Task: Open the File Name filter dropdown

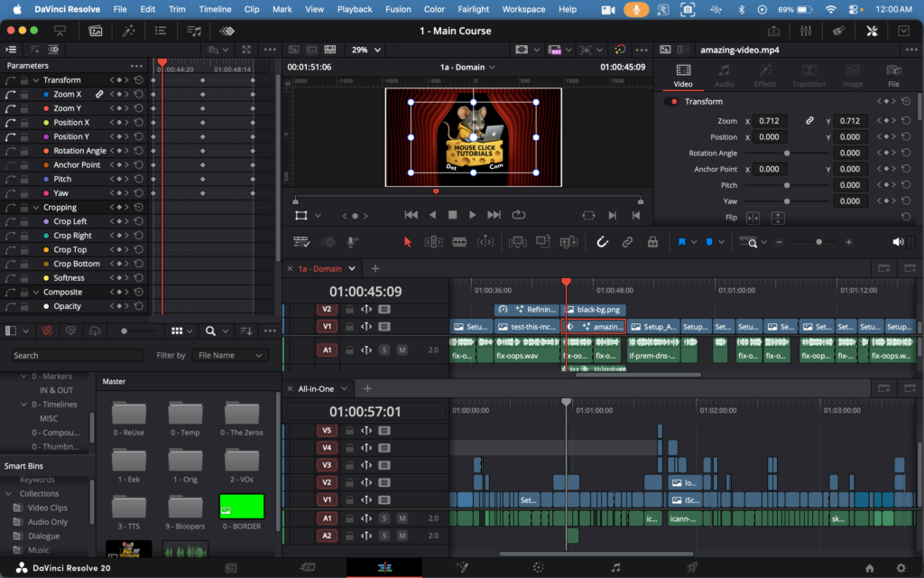Action: point(230,356)
